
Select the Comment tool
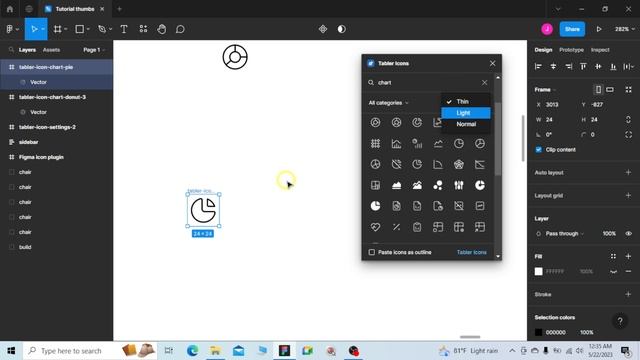pos(180,29)
